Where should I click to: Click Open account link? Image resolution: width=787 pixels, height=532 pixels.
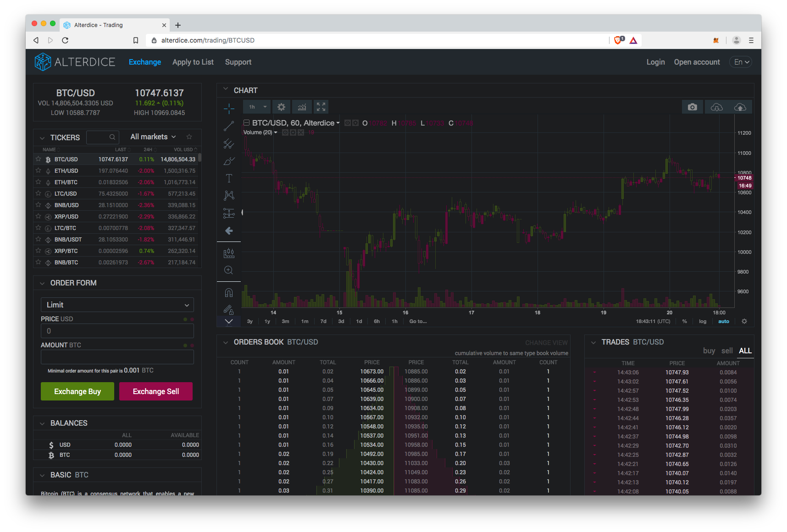[697, 62]
